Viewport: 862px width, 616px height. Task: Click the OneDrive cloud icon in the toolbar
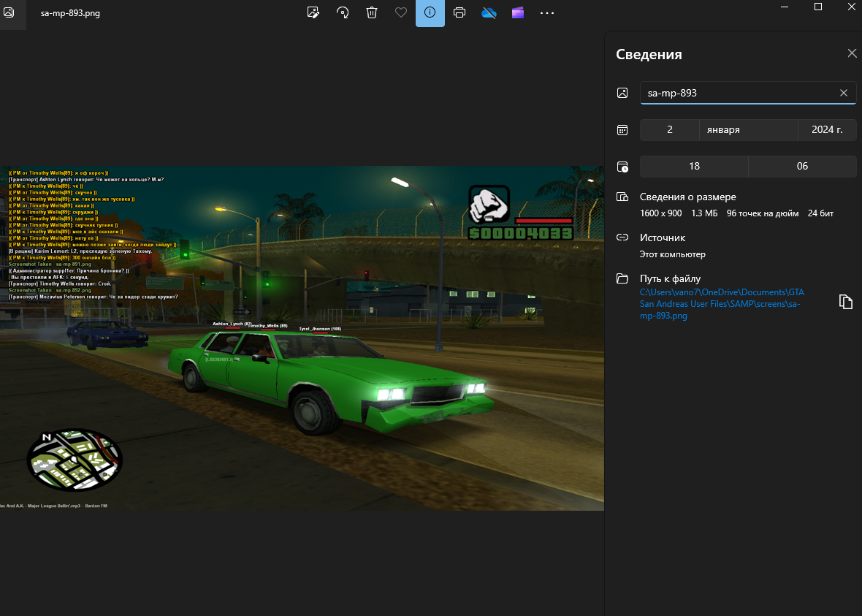489,12
